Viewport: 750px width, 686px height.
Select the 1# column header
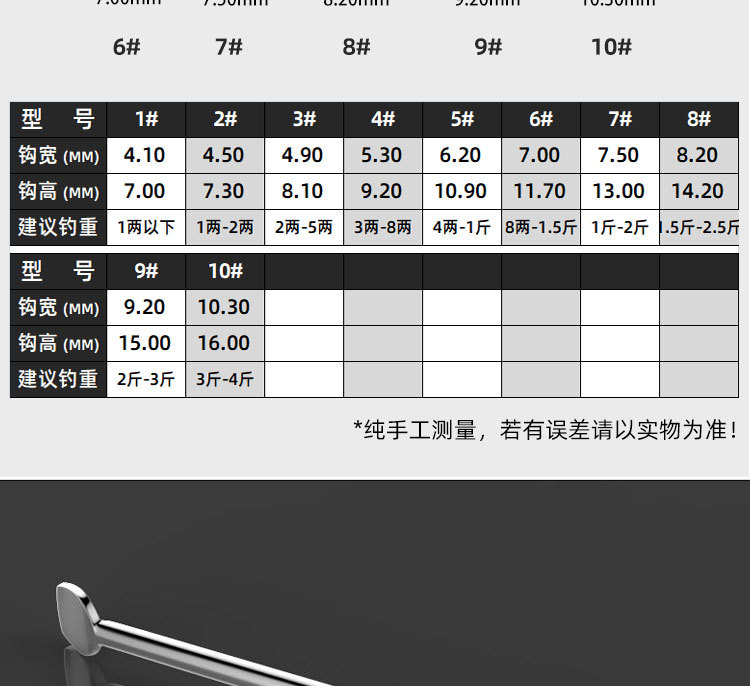(x=146, y=119)
